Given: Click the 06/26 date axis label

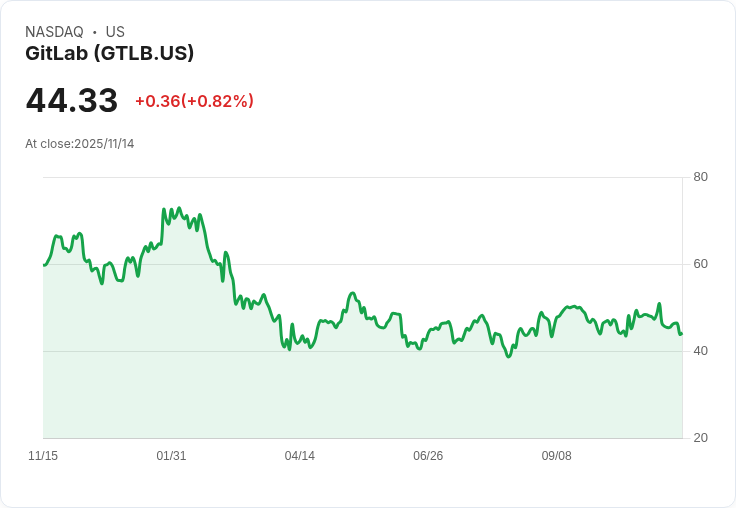Looking at the screenshot, I should click(x=428, y=456).
